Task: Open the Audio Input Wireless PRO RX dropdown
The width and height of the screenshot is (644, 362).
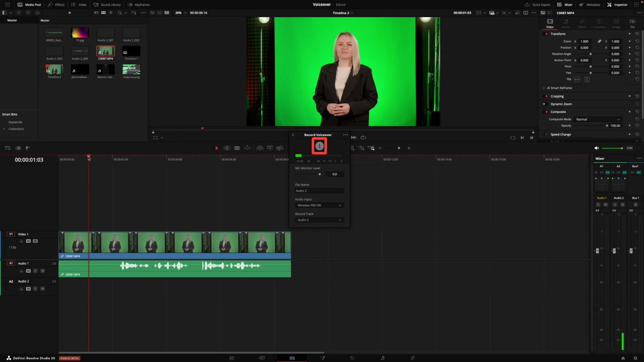Action: click(x=319, y=205)
